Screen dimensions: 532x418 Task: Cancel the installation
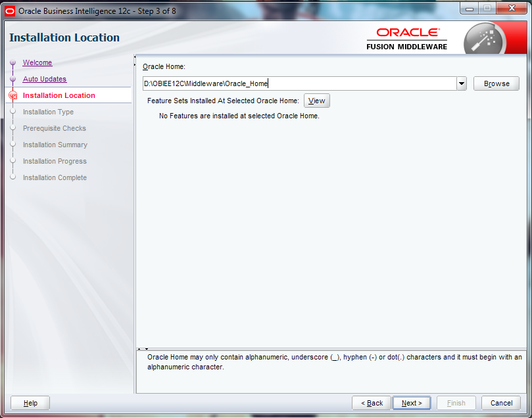tap(501, 403)
